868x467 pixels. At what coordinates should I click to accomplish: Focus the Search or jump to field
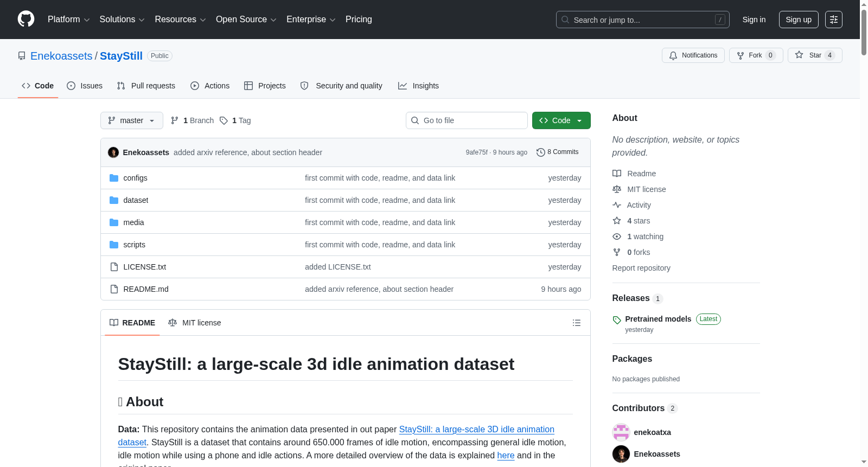[x=642, y=20]
